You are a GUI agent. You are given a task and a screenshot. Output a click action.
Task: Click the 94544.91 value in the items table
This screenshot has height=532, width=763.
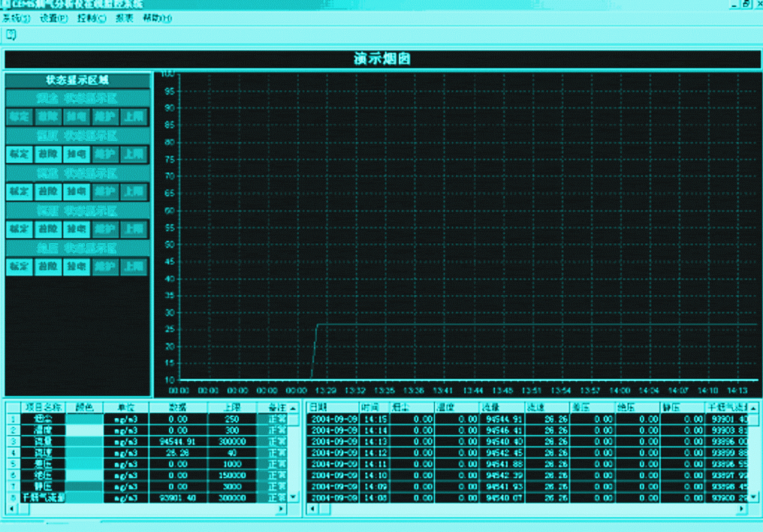tap(178, 441)
